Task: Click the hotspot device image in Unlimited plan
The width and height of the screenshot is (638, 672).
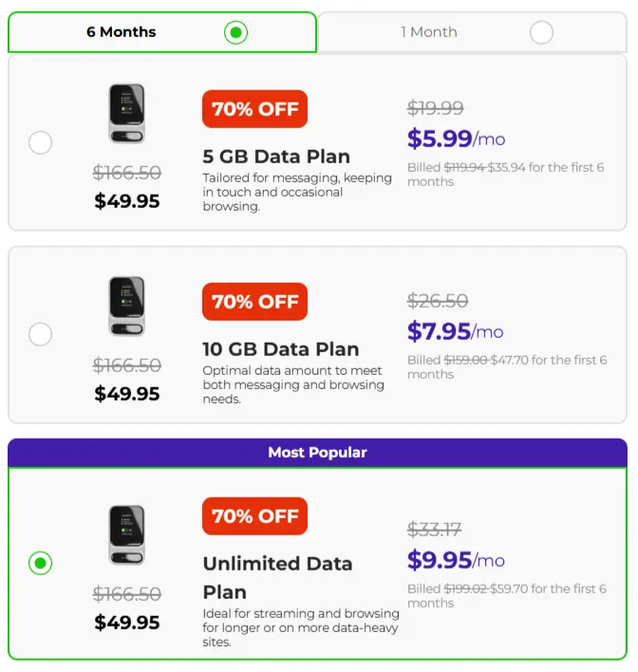Action: 126,535
